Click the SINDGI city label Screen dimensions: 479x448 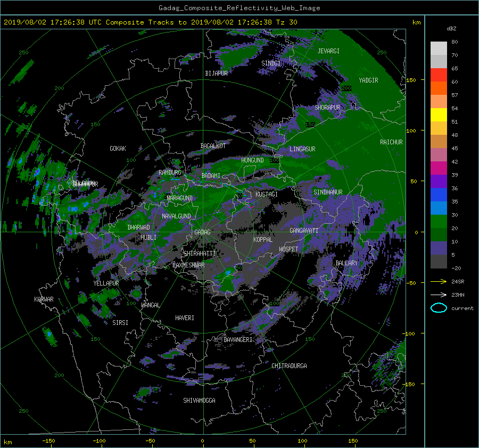point(271,63)
